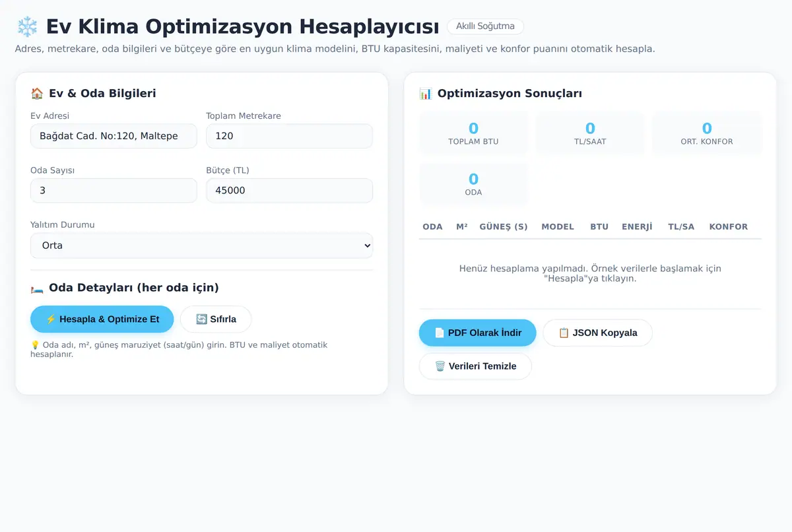Screen dimensions: 792x532
Task: Click the GÜNEŞ (S) column header
Action: [504, 226]
